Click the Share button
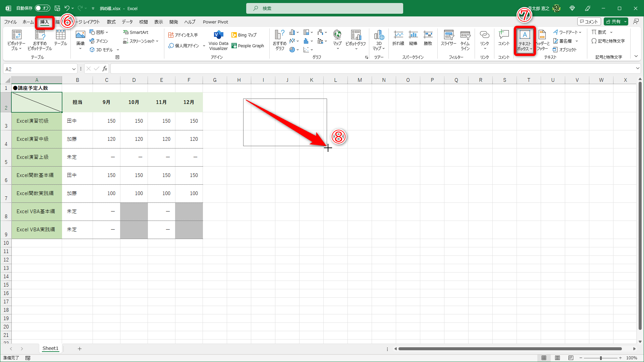This screenshot has width=644, height=362. (613, 22)
